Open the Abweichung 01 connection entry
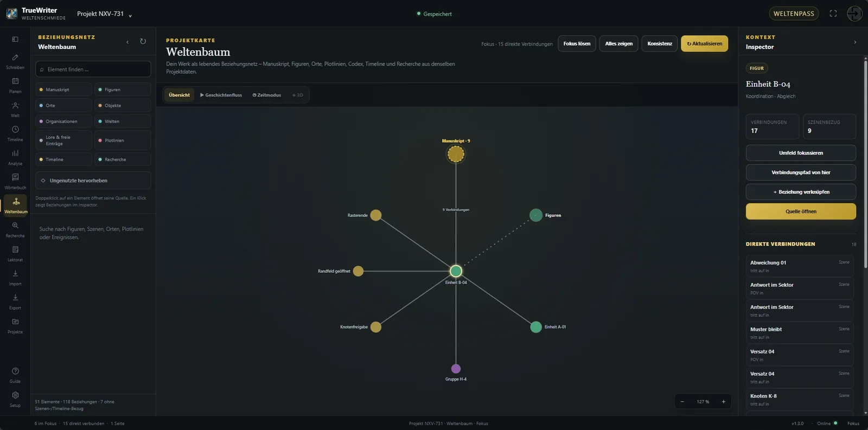The height and width of the screenshot is (430, 868). (x=800, y=266)
